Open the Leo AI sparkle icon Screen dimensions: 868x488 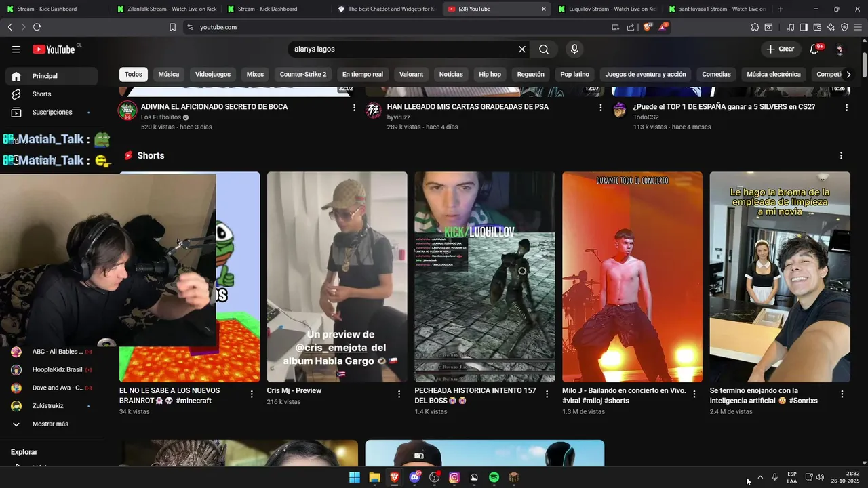coord(831,27)
